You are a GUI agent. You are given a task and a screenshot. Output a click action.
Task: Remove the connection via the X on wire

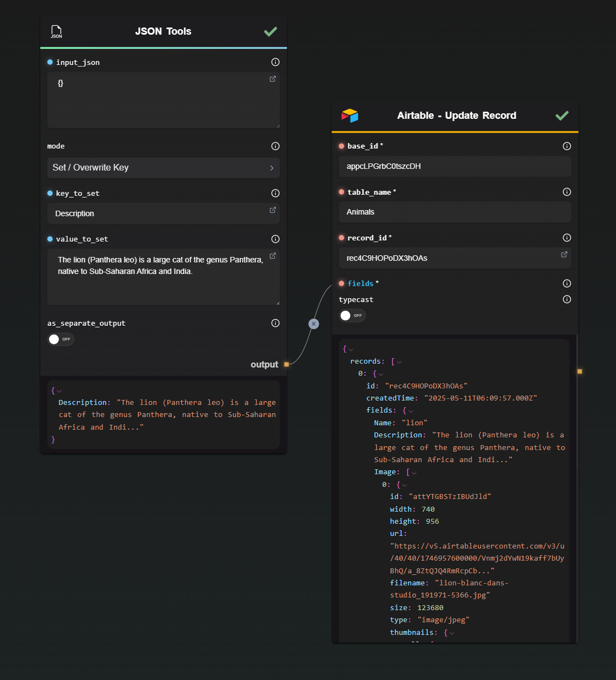tap(314, 323)
